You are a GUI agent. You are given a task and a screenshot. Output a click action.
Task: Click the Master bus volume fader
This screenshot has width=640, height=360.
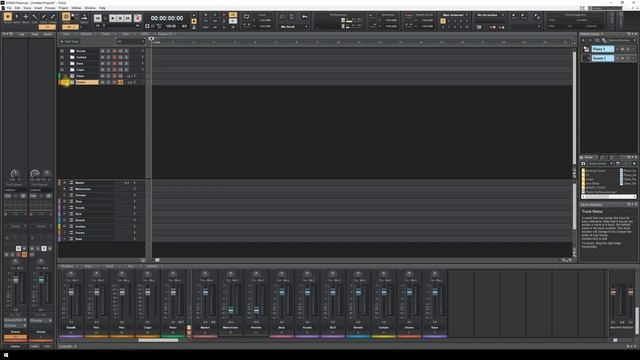(x=205, y=292)
